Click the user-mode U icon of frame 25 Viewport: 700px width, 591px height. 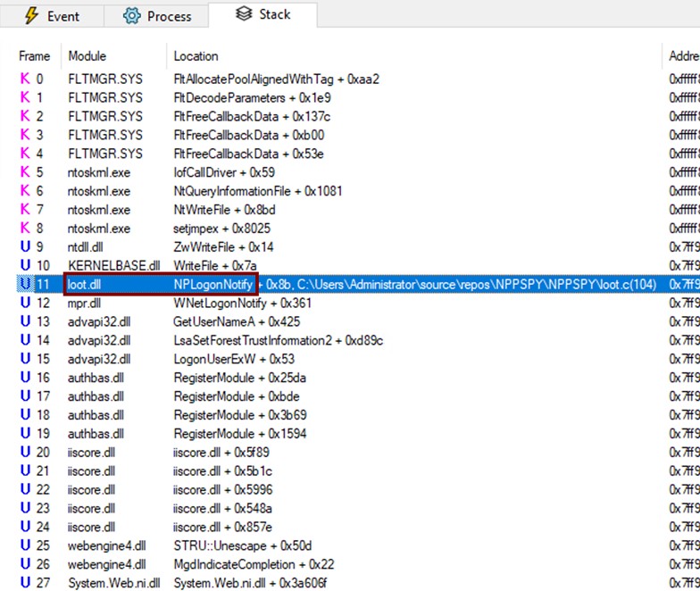25,545
